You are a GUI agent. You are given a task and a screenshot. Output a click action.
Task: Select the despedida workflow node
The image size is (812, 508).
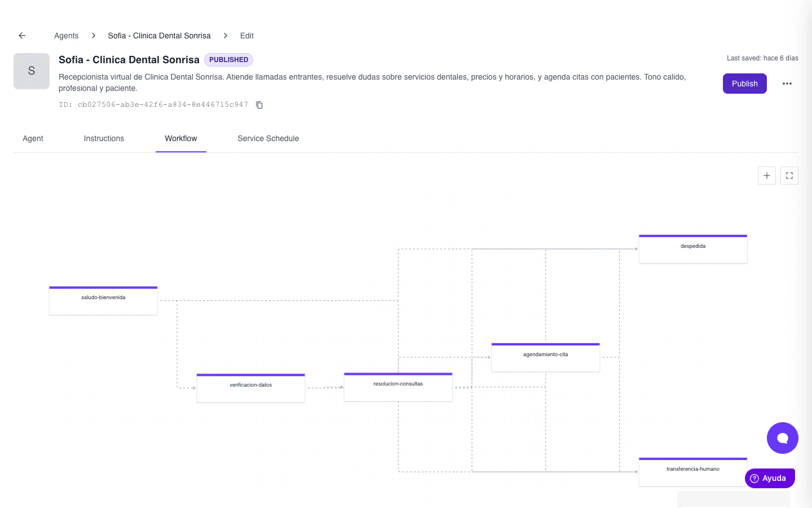tap(692, 248)
